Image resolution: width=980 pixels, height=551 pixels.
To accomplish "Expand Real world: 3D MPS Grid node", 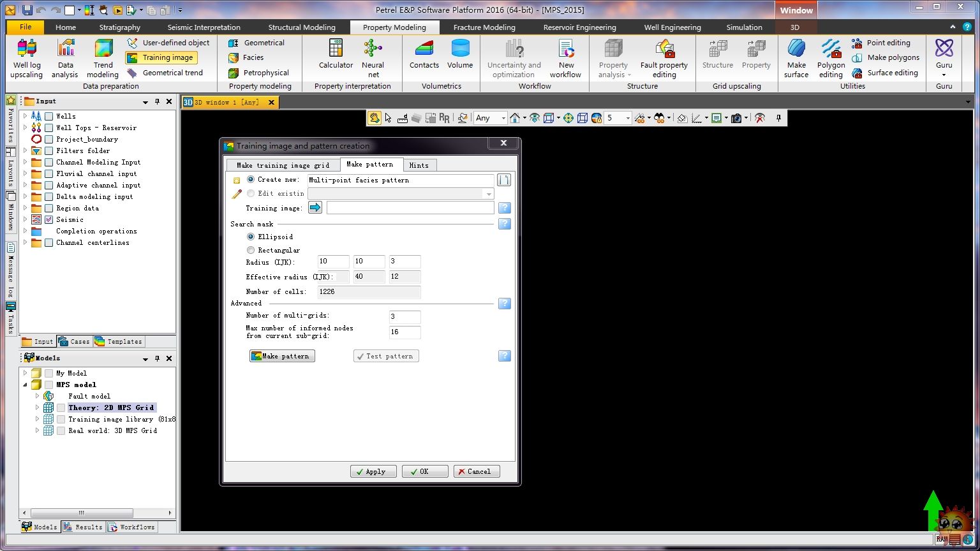I will (x=37, y=430).
